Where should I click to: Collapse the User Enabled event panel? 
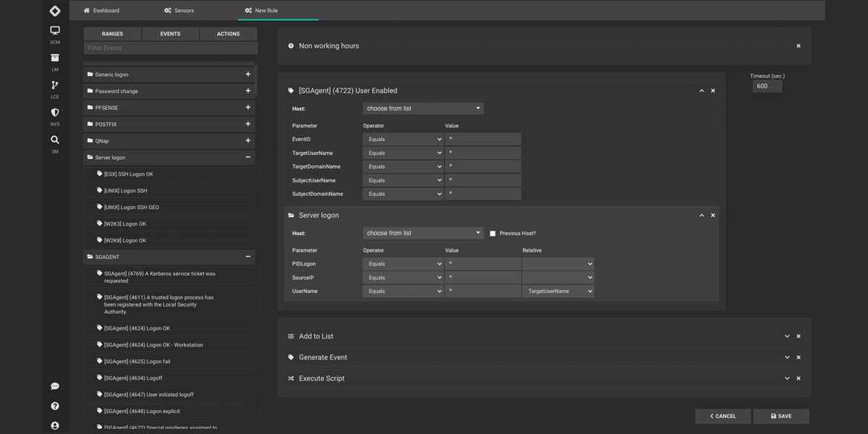coord(702,91)
